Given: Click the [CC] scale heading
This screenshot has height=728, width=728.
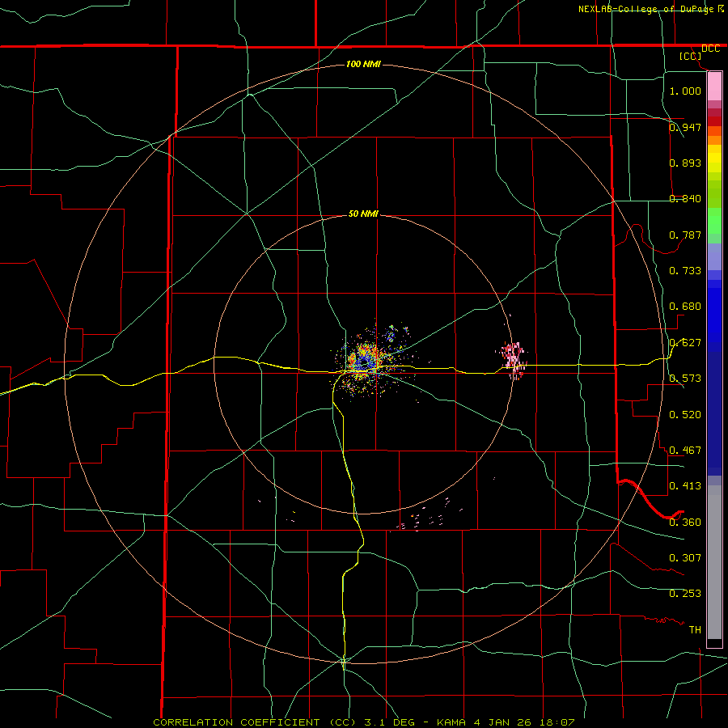Looking at the screenshot, I should [691, 56].
